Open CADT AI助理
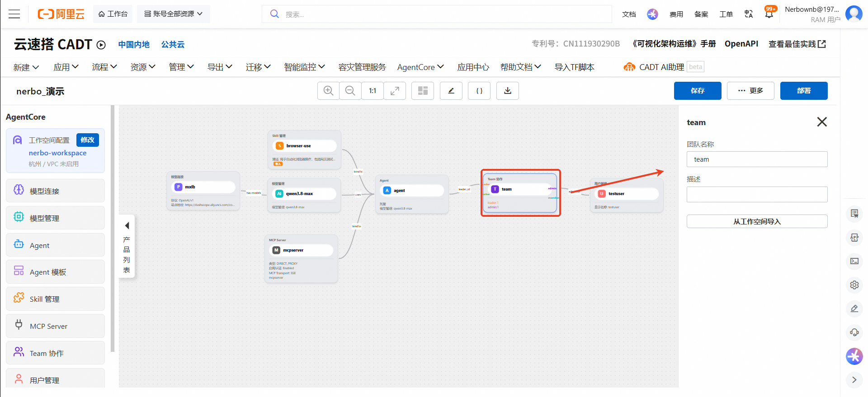868x397 pixels. [x=654, y=67]
